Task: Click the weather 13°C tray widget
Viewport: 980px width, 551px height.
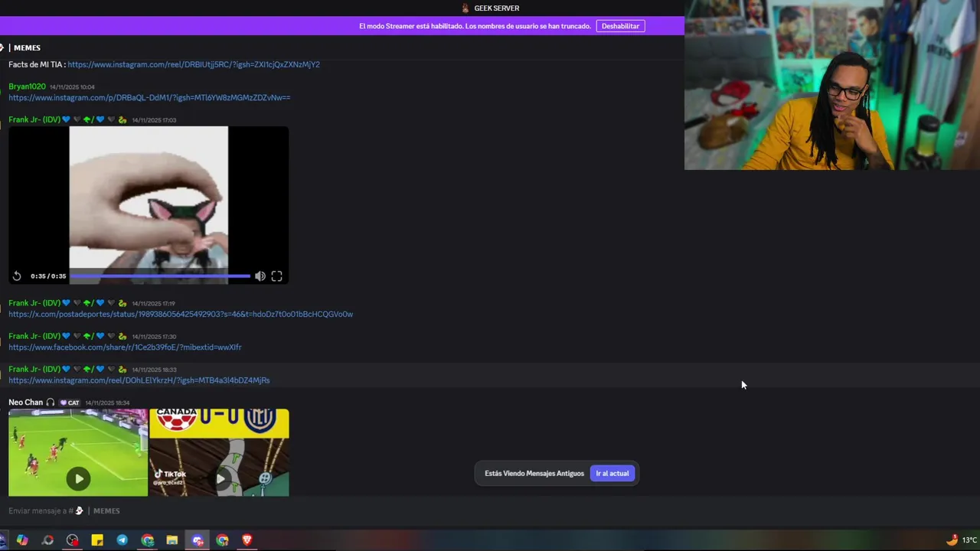Action: click(962, 540)
